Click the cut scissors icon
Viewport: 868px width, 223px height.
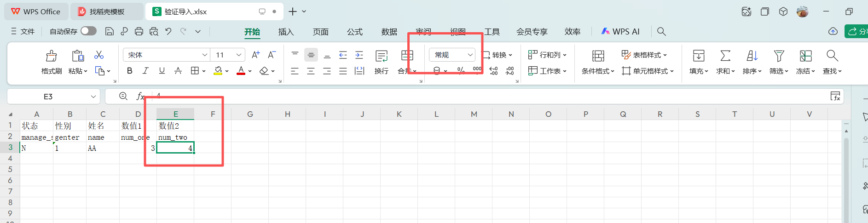[x=99, y=55]
